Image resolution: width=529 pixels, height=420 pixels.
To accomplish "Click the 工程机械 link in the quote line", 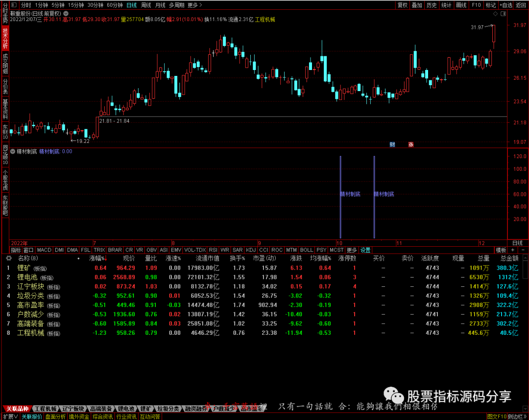I will 265,20.
